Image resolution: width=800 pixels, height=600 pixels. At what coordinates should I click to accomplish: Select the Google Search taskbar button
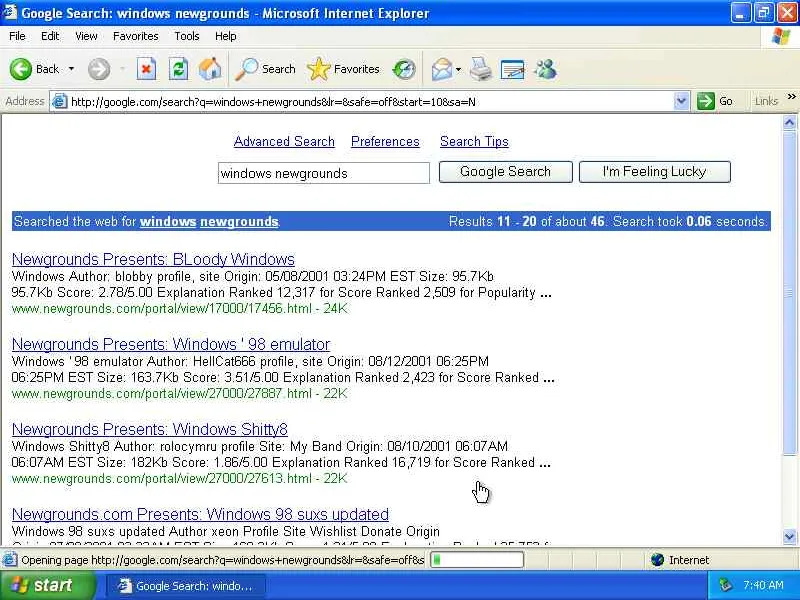pos(186,586)
